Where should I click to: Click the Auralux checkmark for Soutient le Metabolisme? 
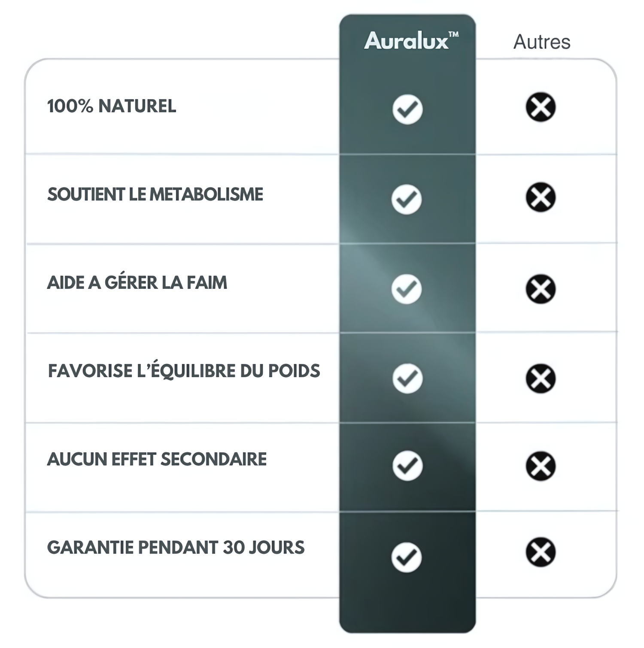(x=407, y=200)
